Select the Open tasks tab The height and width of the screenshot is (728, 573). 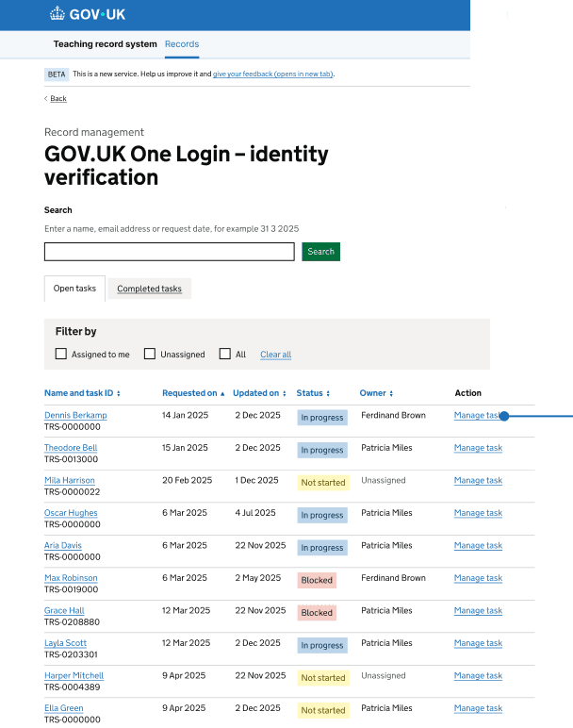point(74,289)
